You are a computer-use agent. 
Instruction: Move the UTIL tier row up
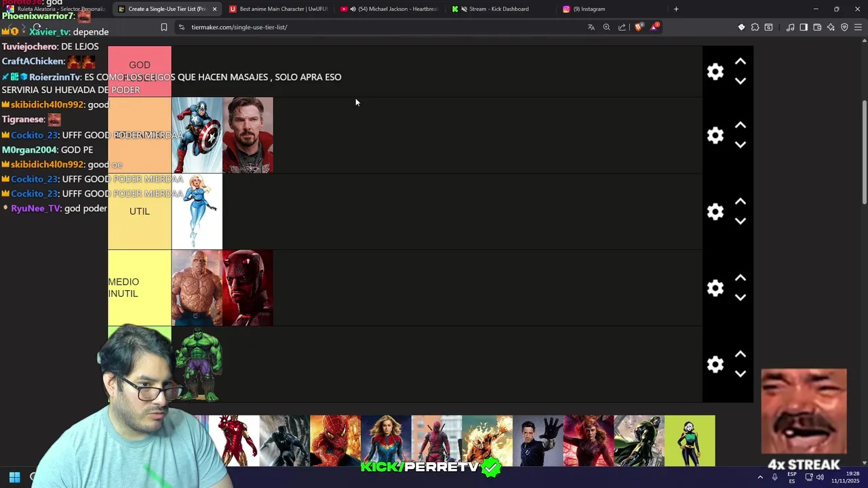click(741, 202)
